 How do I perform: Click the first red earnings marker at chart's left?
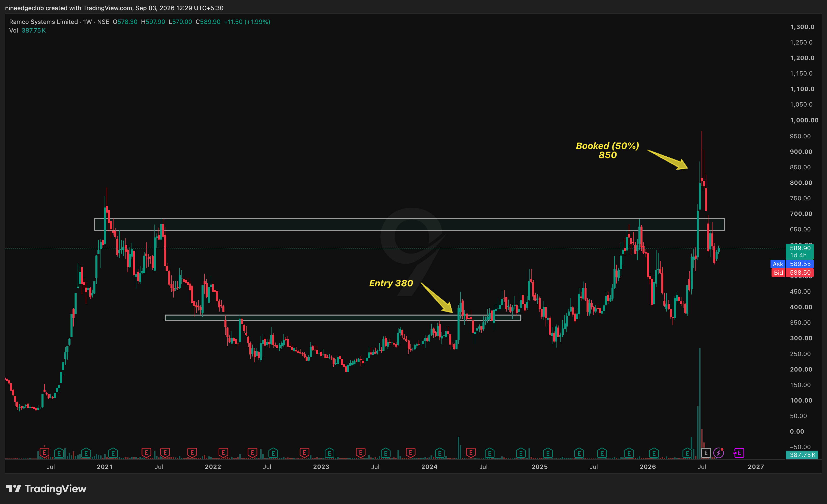tap(44, 453)
